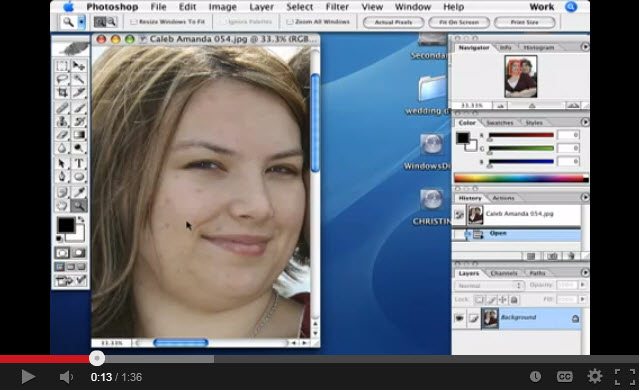Viewport: 639px width, 390px height.
Task: Select the Brush tool
Action: pyautogui.click(x=79, y=108)
